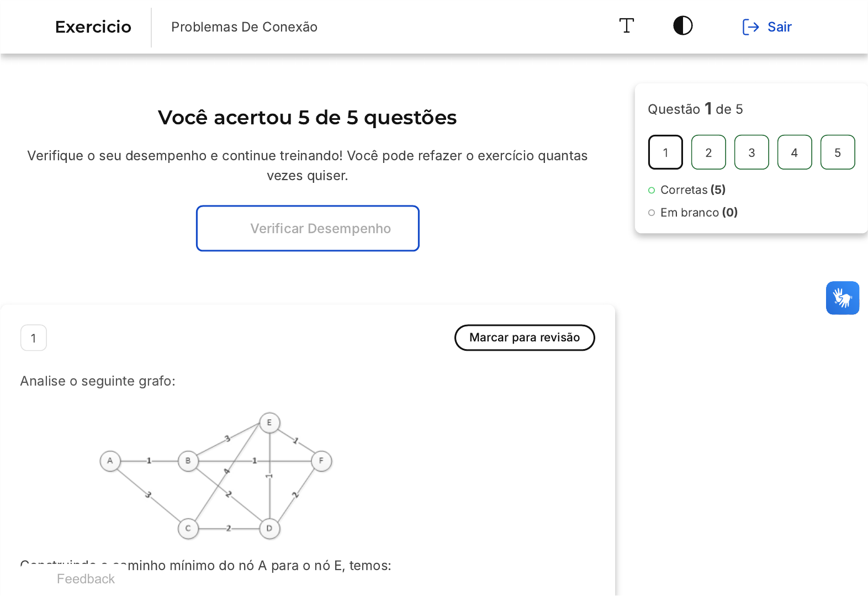Click node E in the graph

269,423
